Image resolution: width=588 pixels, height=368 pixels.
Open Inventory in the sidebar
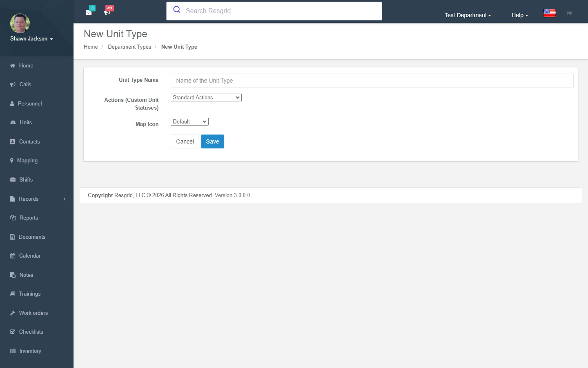30,351
